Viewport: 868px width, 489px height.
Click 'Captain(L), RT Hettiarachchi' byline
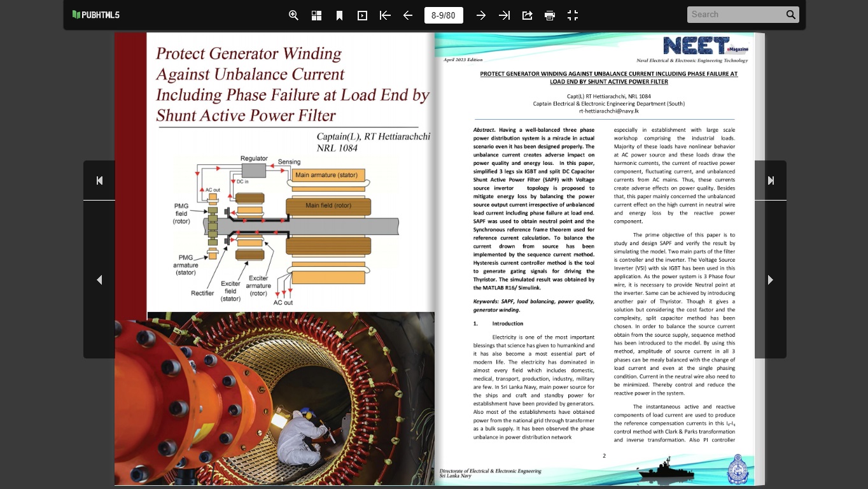pos(374,137)
